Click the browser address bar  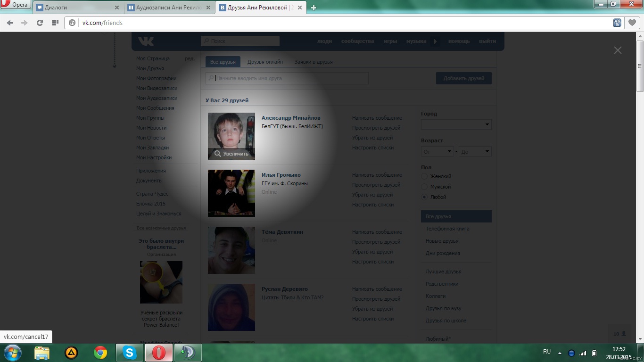(338, 23)
